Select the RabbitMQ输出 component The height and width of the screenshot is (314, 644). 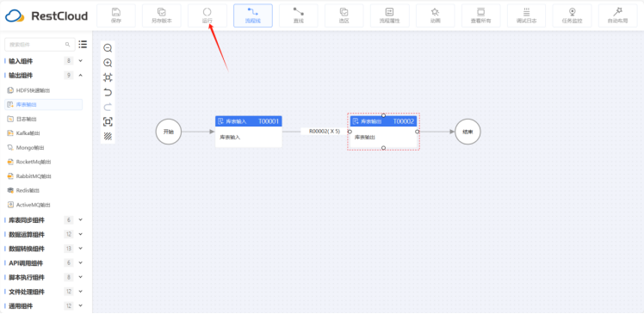coord(44,176)
